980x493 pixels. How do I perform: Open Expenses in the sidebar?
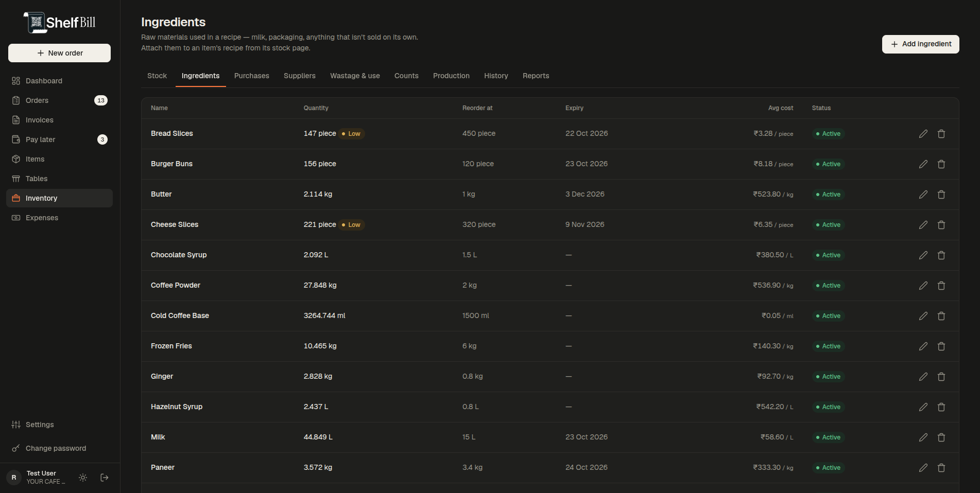[59, 218]
